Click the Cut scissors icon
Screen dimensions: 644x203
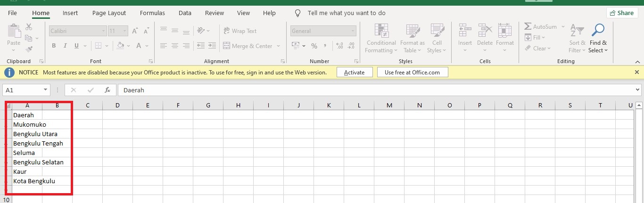29,27
